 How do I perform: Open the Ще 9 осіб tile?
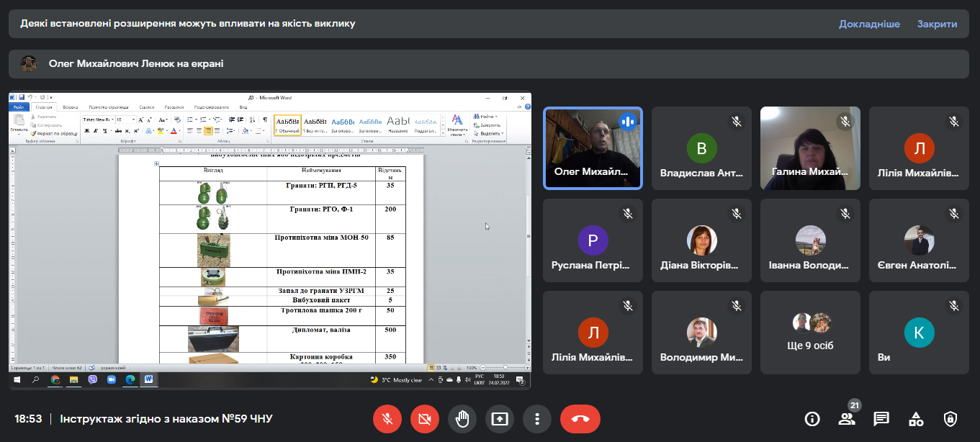810,333
